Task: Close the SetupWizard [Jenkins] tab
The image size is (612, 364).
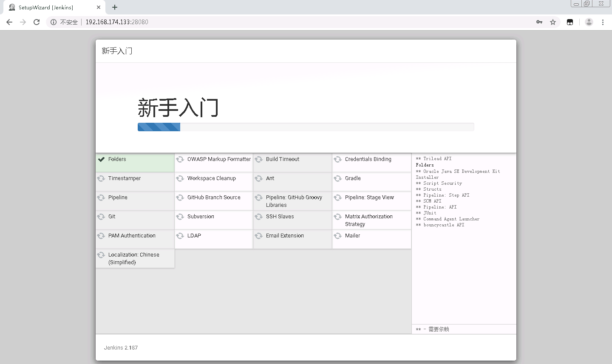Action: point(99,7)
